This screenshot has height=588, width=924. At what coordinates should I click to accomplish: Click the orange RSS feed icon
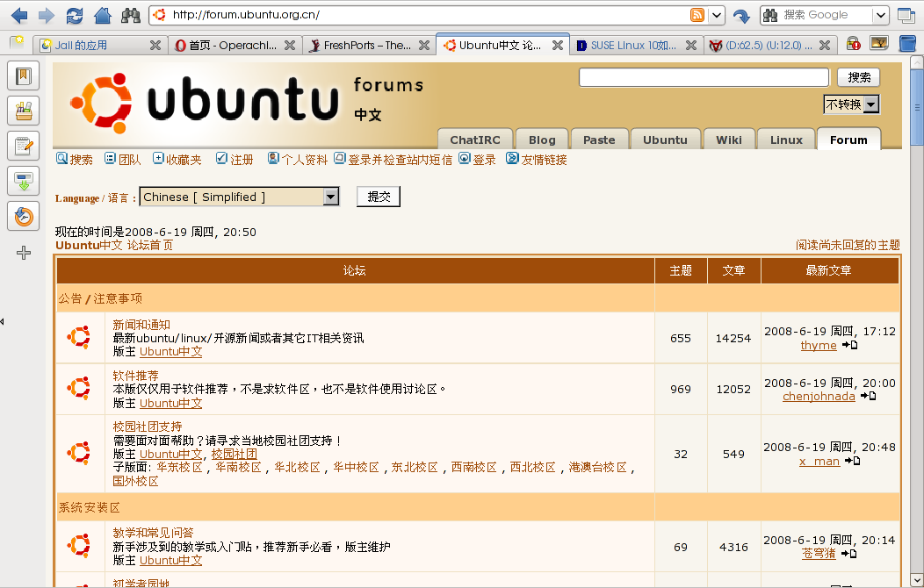point(697,15)
